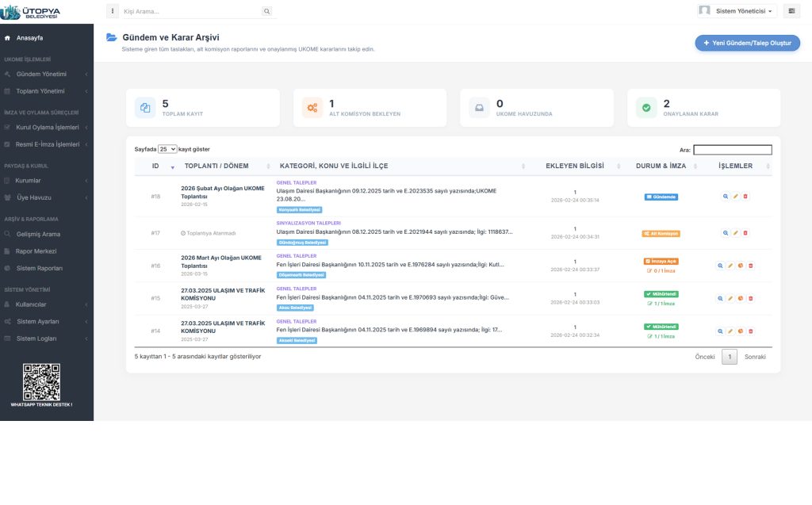Click the search magnifier icon beside Kişi Arama

[266, 11]
